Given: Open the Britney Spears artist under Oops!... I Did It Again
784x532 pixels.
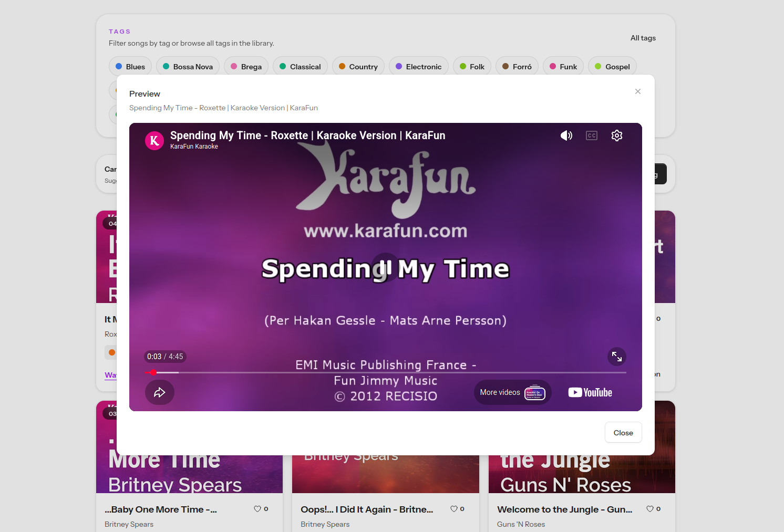Looking at the screenshot, I should 325,524.
